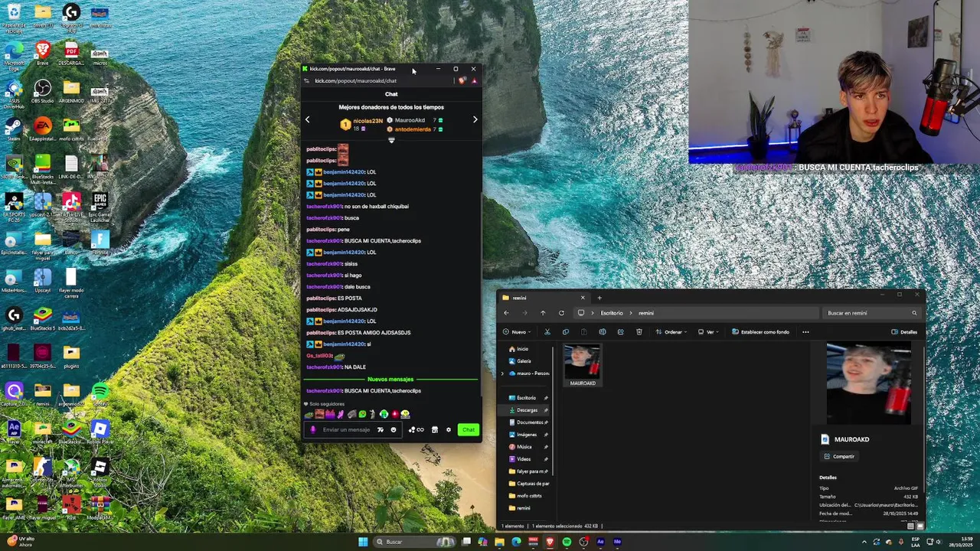Open Spotify from the Windows taskbar

[567, 542]
